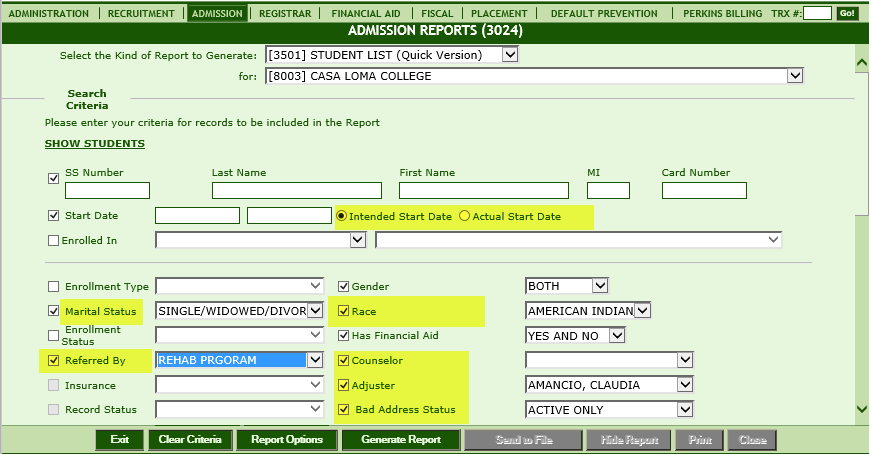871x454 pixels.
Task: Expand the report kind dropdown
Action: 392,54
